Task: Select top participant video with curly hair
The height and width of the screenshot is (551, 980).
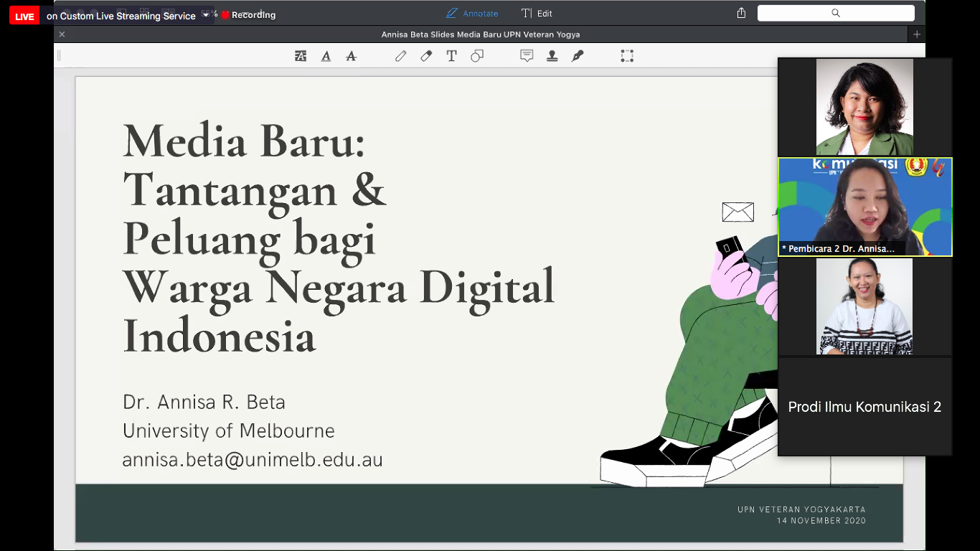Action: click(x=864, y=107)
